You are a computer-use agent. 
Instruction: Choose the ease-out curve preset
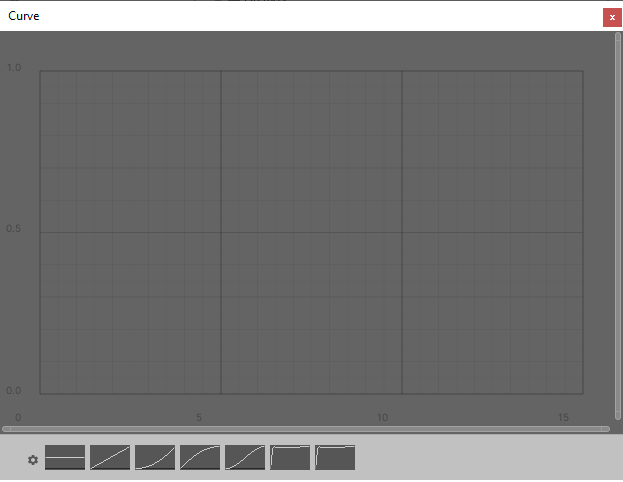[x=200, y=457]
